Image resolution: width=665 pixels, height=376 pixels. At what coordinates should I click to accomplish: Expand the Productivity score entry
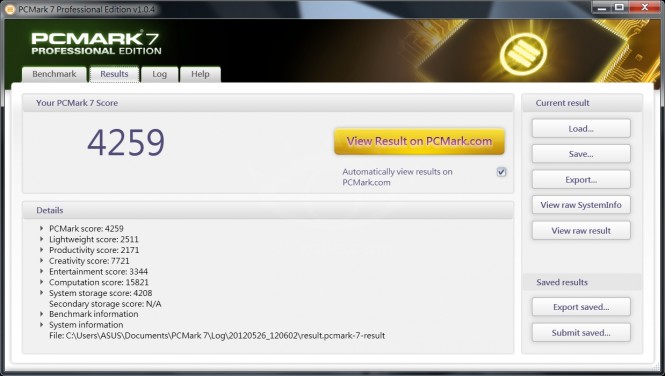(x=42, y=250)
